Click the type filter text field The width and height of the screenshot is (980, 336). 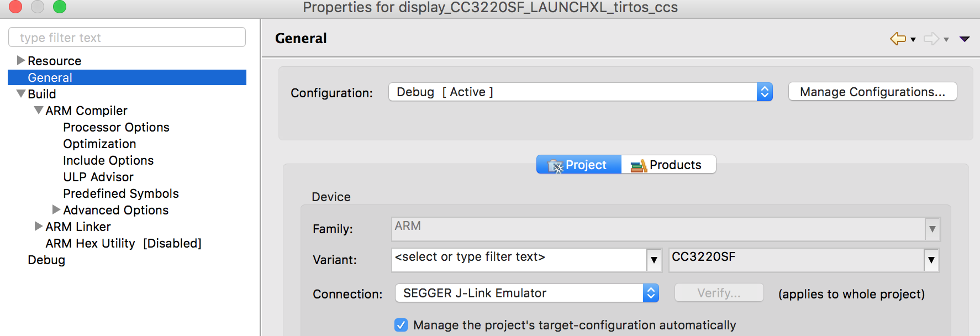tap(127, 38)
